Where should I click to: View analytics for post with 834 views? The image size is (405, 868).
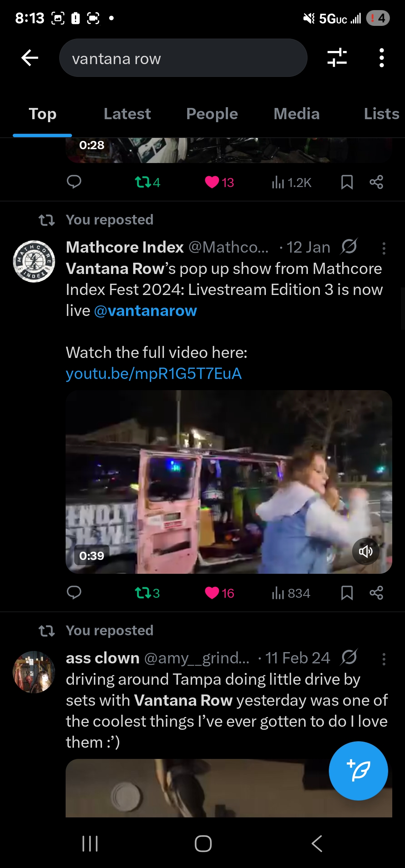click(x=291, y=593)
